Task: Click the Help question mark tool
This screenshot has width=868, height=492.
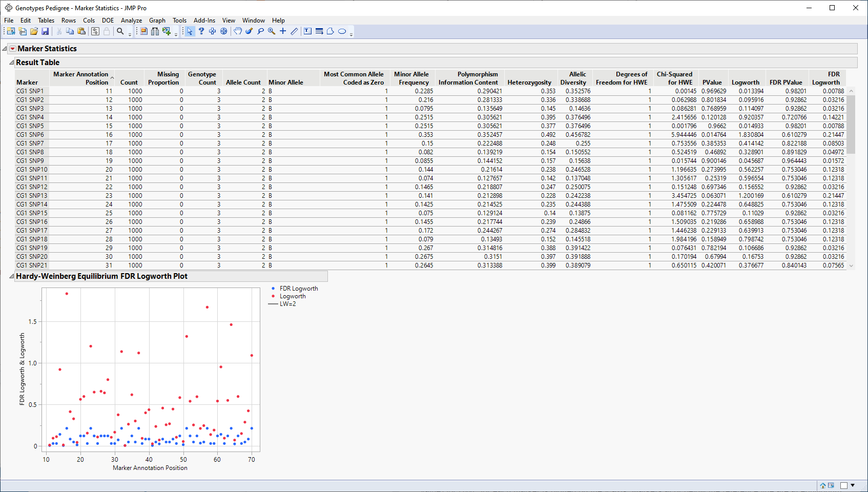Action: pyautogui.click(x=201, y=31)
